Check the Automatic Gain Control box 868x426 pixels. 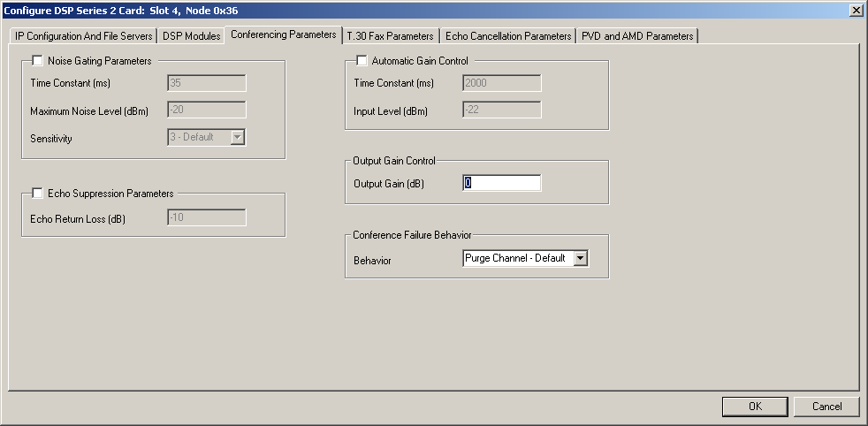click(x=362, y=61)
